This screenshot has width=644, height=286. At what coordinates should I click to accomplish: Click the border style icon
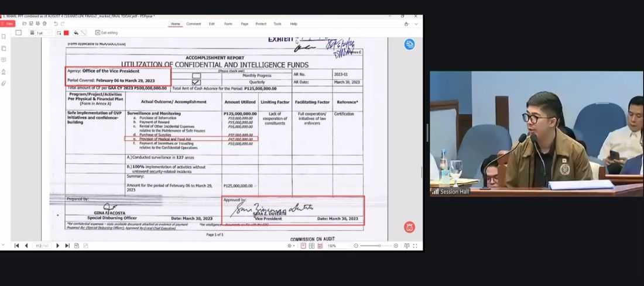59,33
